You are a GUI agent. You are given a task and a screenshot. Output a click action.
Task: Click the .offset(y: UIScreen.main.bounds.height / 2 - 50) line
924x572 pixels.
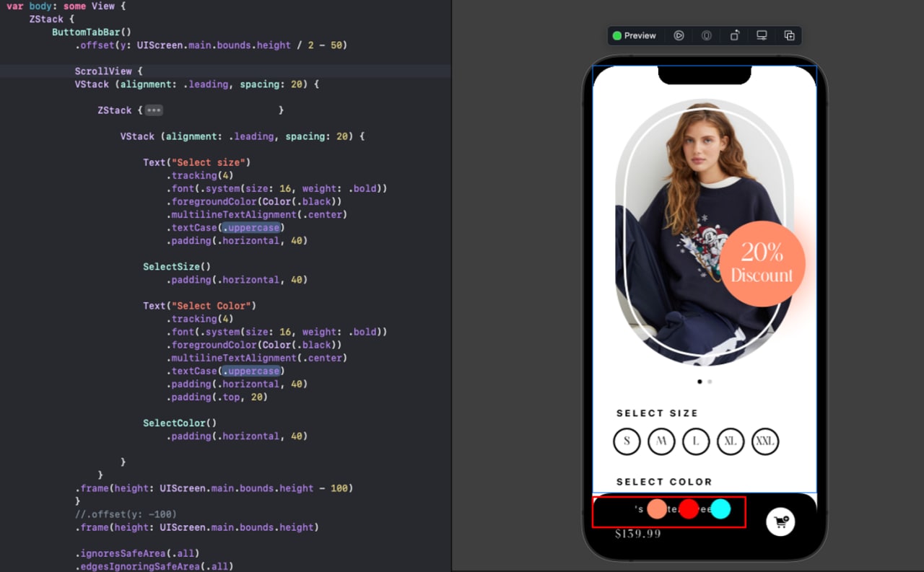(x=212, y=45)
